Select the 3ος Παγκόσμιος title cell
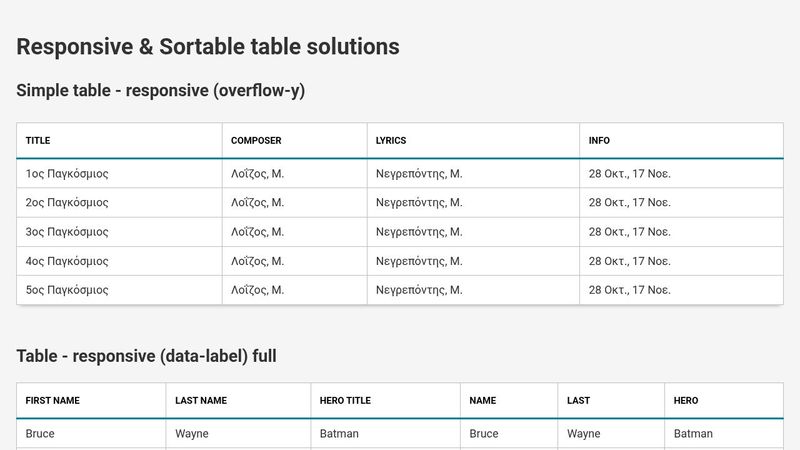 click(119, 232)
